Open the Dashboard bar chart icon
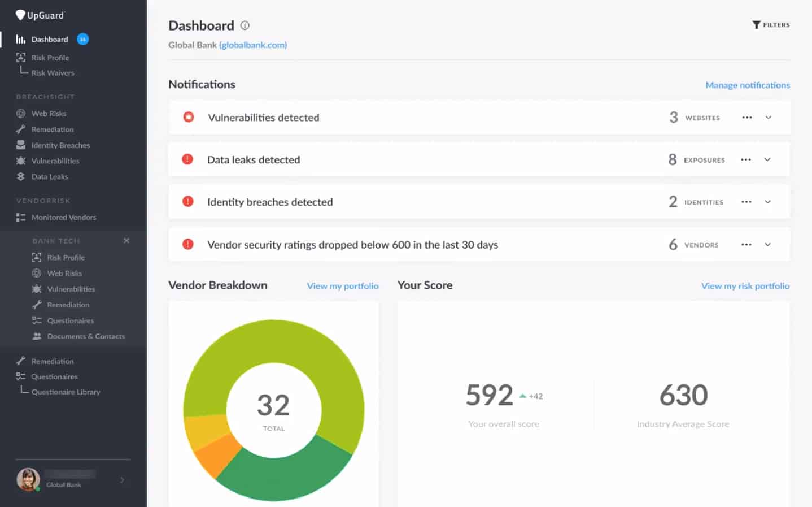Image resolution: width=812 pixels, height=507 pixels. [21, 39]
